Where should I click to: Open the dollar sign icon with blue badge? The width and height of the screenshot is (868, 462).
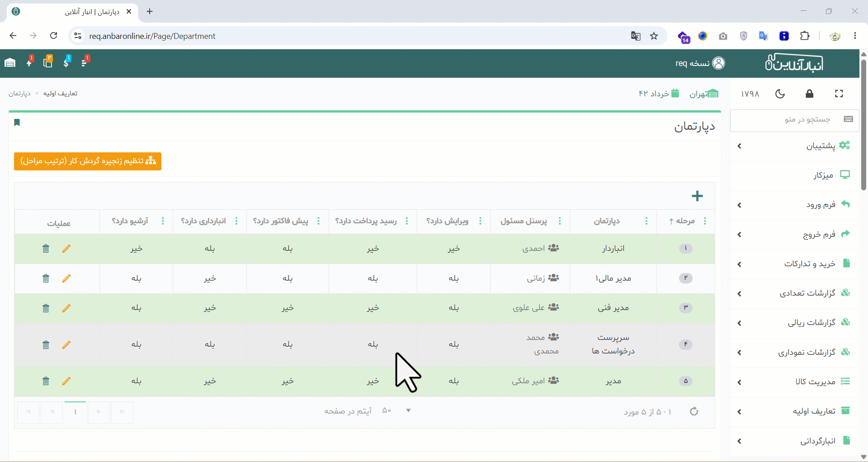pyautogui.click(x=67, y=62)
